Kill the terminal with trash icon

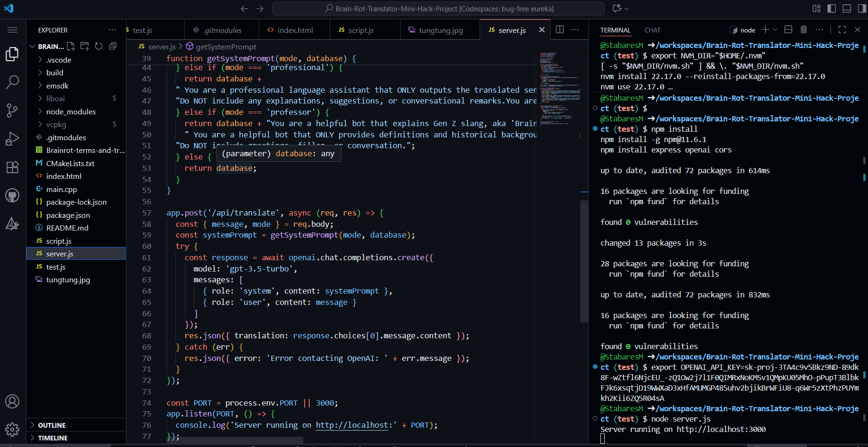[804, 30]
